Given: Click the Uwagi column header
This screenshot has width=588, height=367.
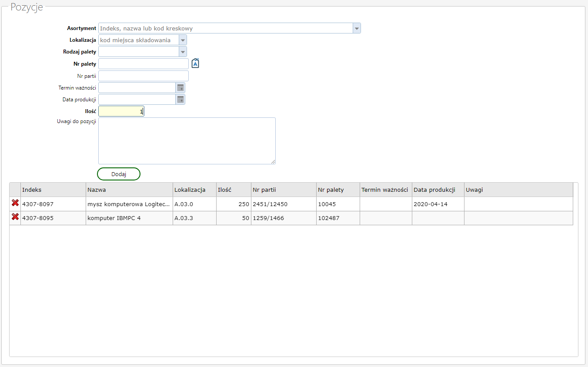Looking at the screenshot, I should click(518, 190).
